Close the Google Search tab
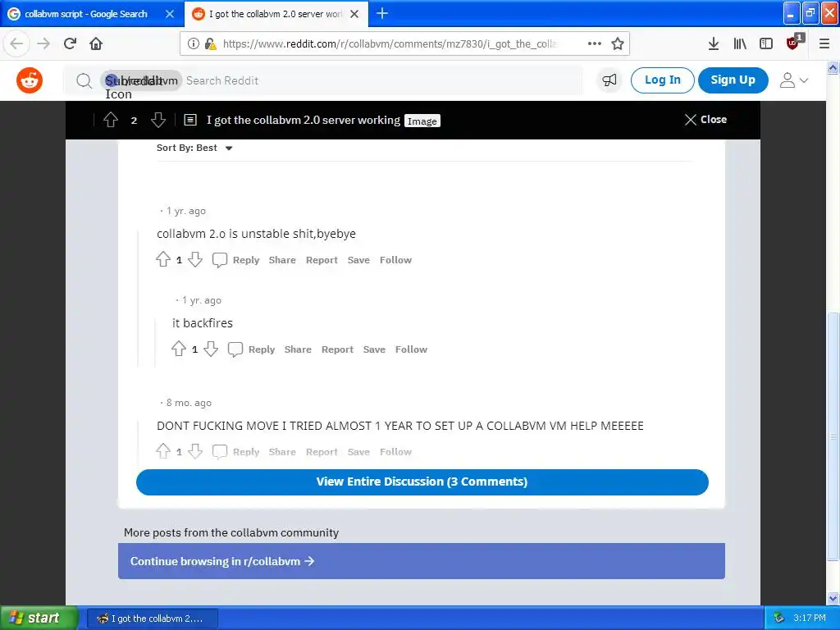Image resolution: width=840 pixels, height=630 pixels. (x=169, y=14)
